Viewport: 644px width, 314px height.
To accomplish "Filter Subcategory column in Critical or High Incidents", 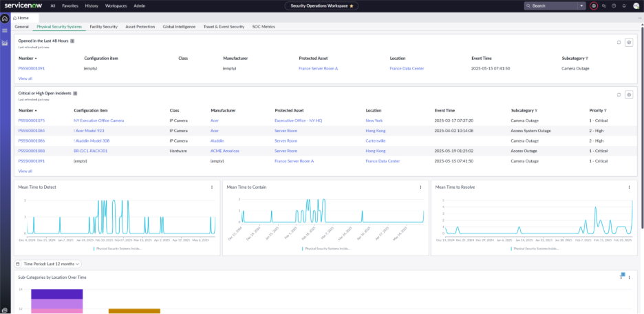I will point(537,111).
